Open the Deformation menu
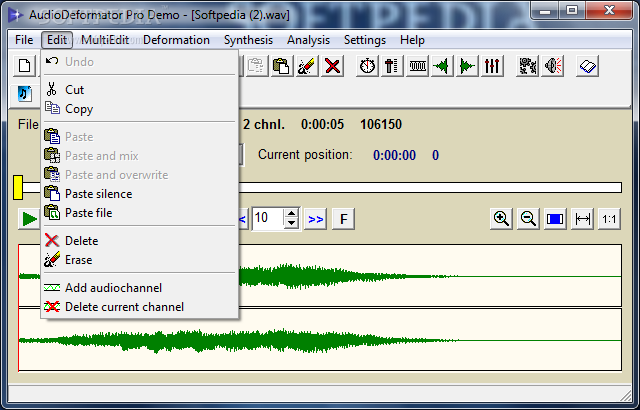The image size is (640, 410). tap(176, 40)
